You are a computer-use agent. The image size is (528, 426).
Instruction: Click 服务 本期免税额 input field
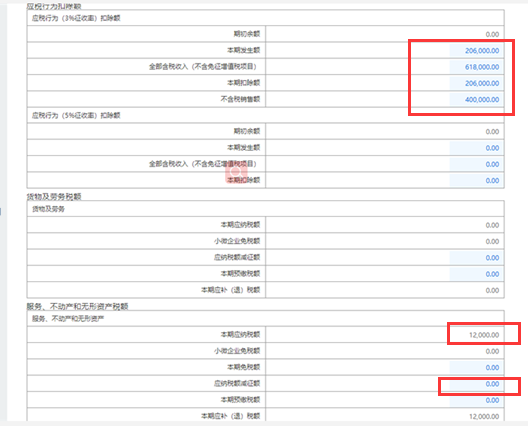click(x=476, y=367)
